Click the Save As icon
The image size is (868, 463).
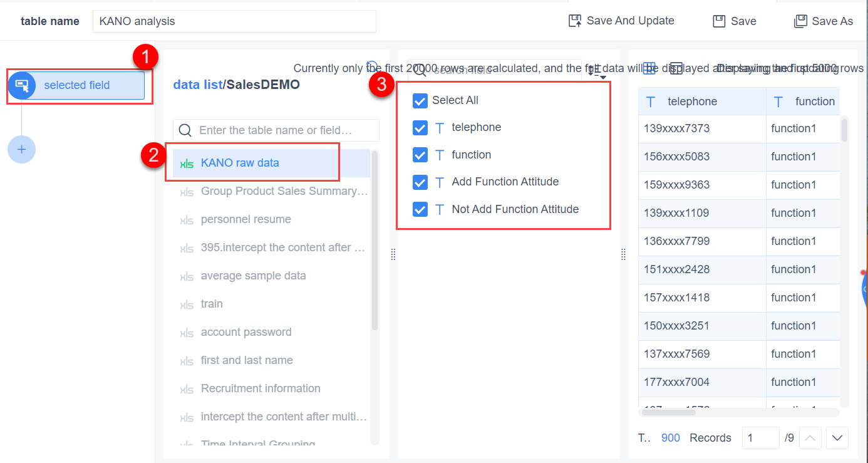coord(800,21)
